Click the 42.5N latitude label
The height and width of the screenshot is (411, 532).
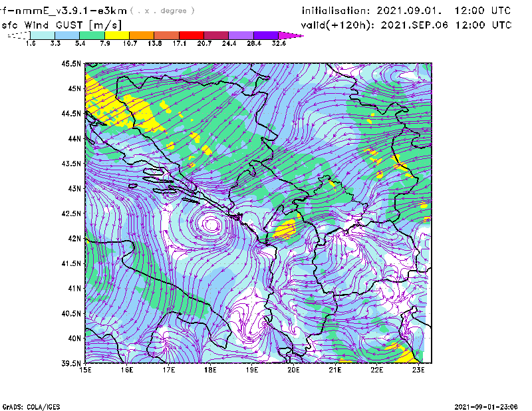[71, 213]
